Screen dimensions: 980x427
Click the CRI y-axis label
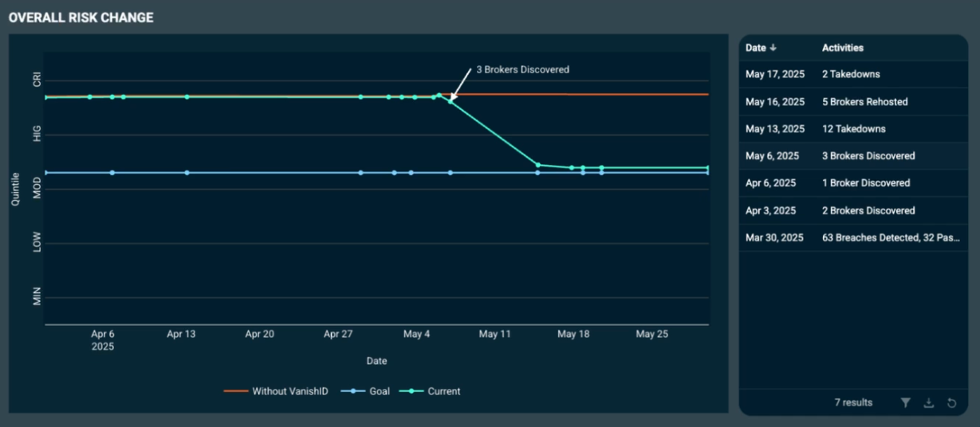pos(37,80)
